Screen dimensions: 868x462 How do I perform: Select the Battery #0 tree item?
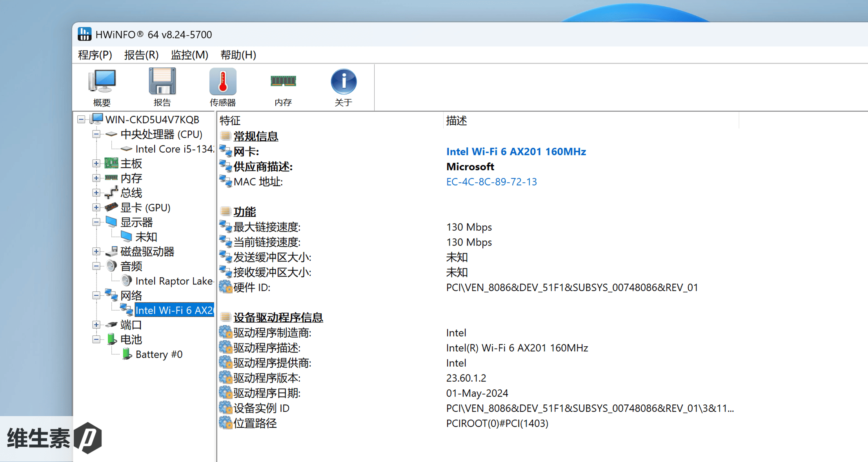pyautogui.click(x=158, y=355)
